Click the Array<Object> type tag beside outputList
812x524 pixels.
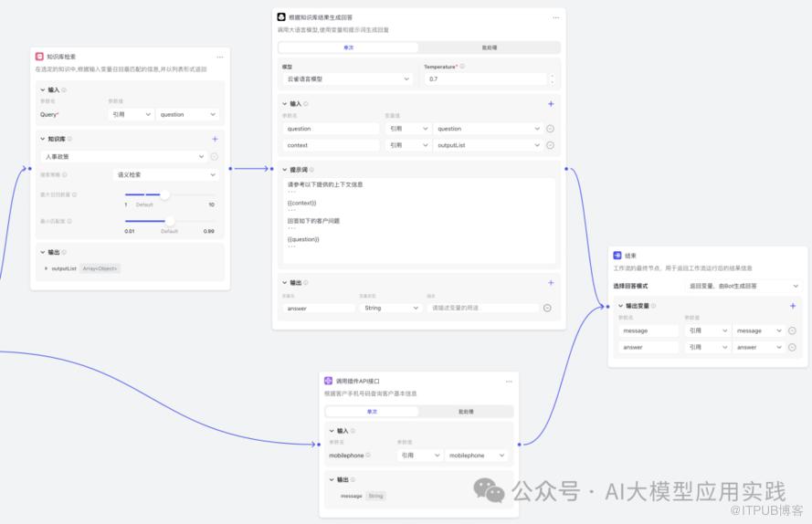coord(100,268)
